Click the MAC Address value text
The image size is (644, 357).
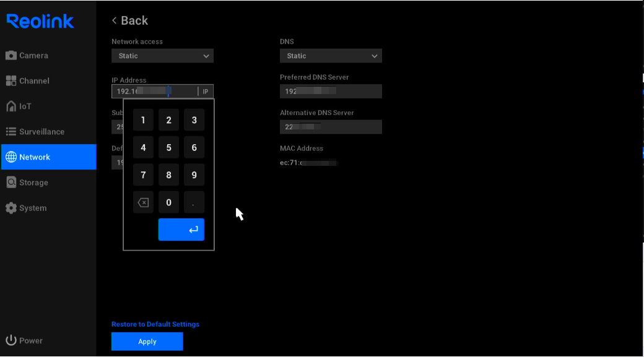(309, 163)
